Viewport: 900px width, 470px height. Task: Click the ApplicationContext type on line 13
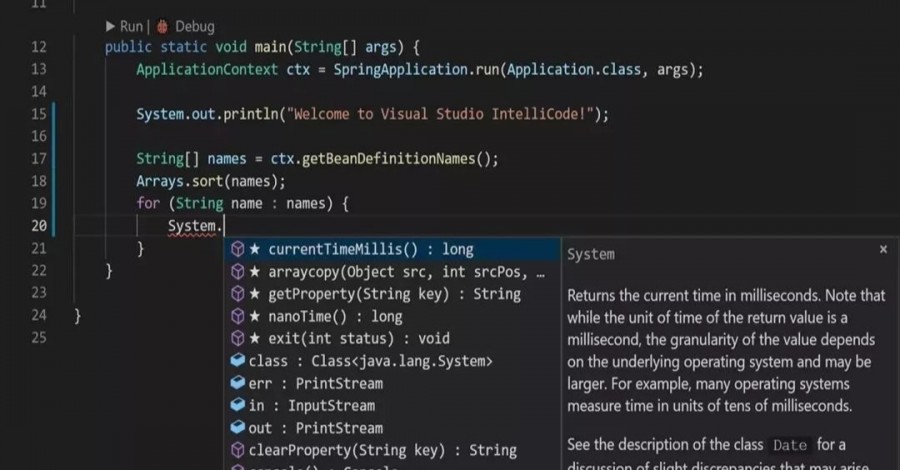(x=207, y=69)
